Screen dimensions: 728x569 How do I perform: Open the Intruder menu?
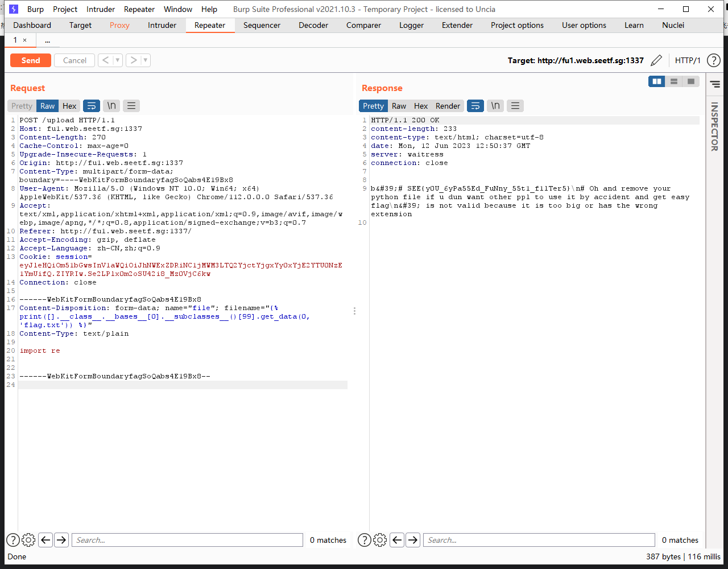[101, 9]
